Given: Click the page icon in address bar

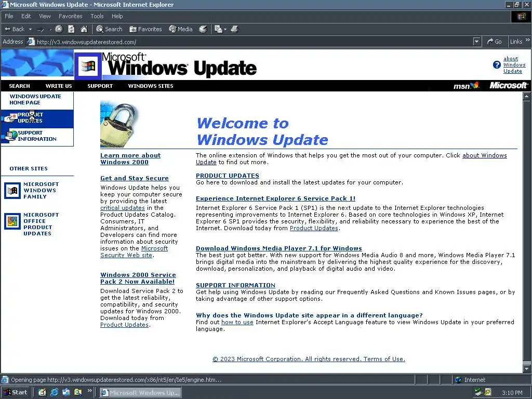Looking at the screenshot, I should click(x=31, y=42).
